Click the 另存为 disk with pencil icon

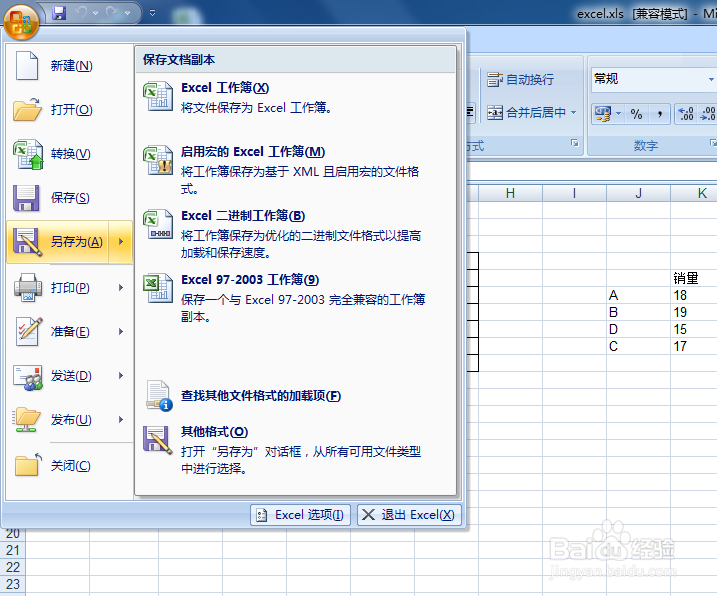point(27,242)
